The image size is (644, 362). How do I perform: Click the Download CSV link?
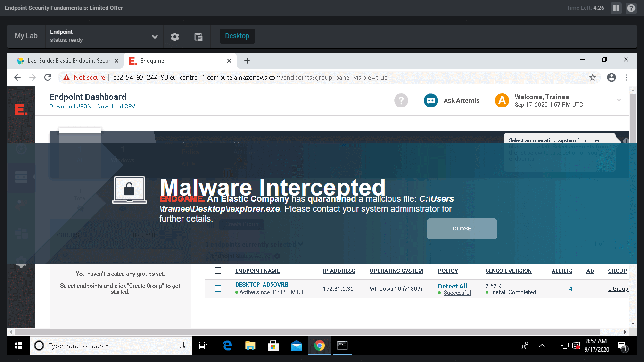[116, 107]
